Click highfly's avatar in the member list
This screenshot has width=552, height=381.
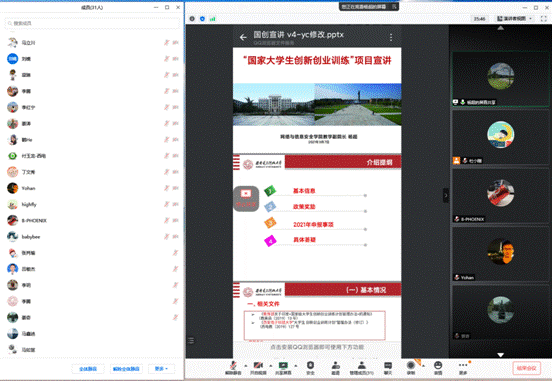click(x=12, y=204)
